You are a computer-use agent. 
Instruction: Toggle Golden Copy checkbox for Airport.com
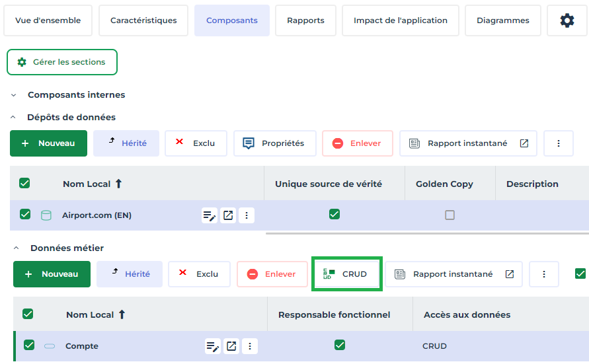click(450, 215)
